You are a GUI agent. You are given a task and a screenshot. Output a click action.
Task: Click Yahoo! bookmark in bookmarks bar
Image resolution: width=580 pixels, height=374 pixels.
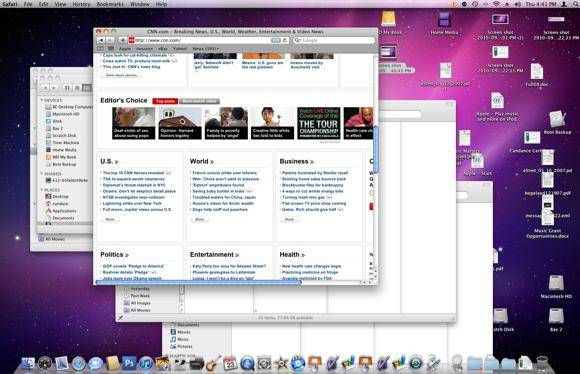pyautogui.click(x=180, y=48)
